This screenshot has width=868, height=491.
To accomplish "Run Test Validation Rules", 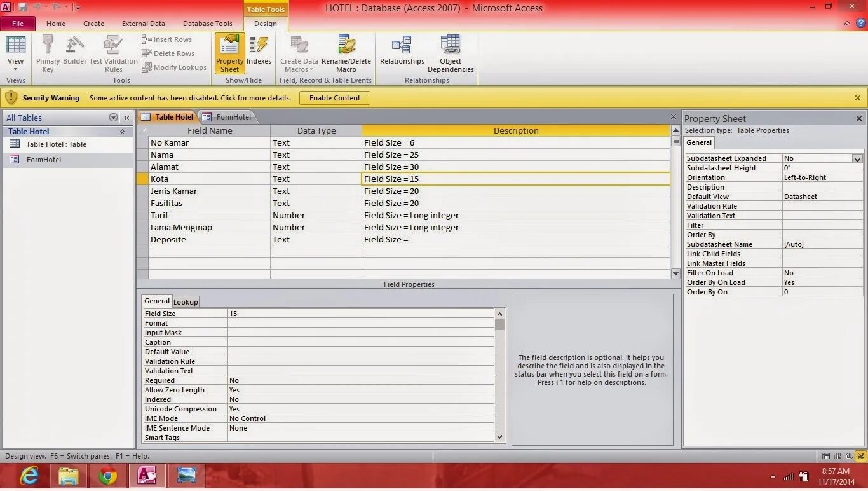I will click(114, 54).
